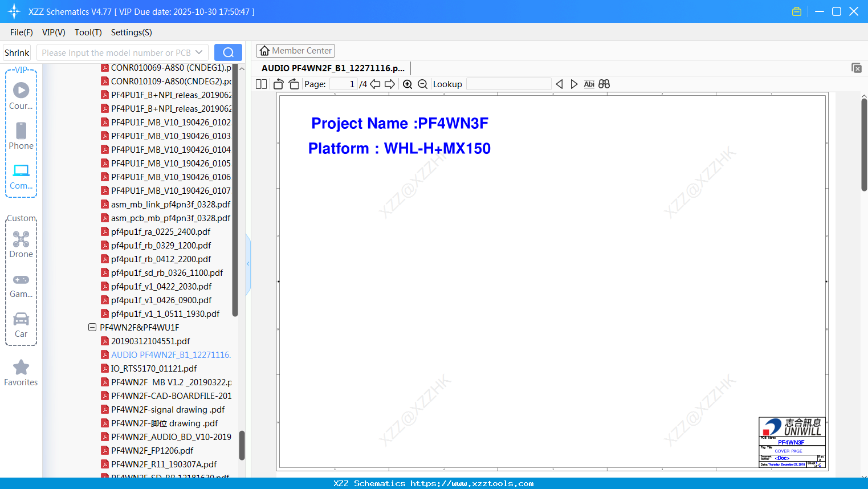Open pf4pu1f_ra_0225_2400.pdf
This screenshot has height=489, width=868.
pyautogui.click(x=156, y=232)
